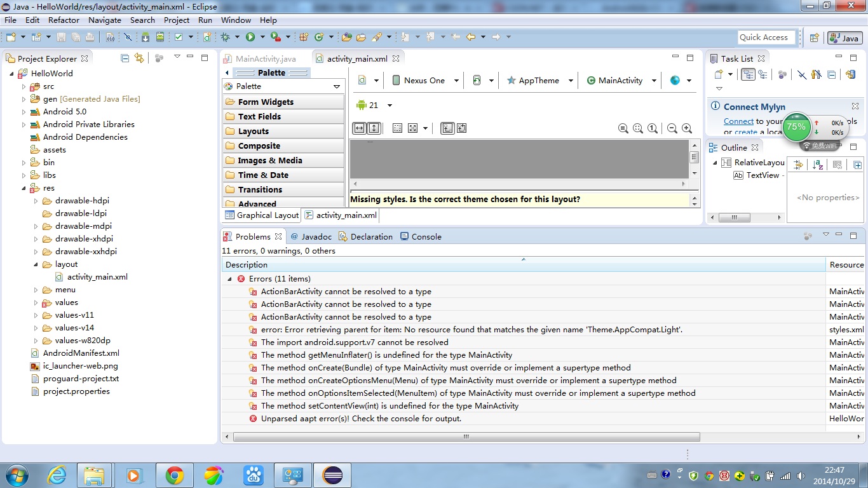Open the Navigate menu

[105, 20]
